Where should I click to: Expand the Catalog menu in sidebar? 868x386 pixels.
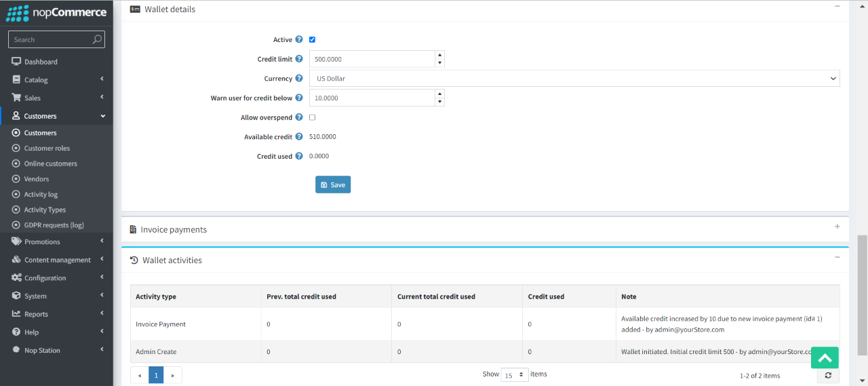click(x=57, y=79)
